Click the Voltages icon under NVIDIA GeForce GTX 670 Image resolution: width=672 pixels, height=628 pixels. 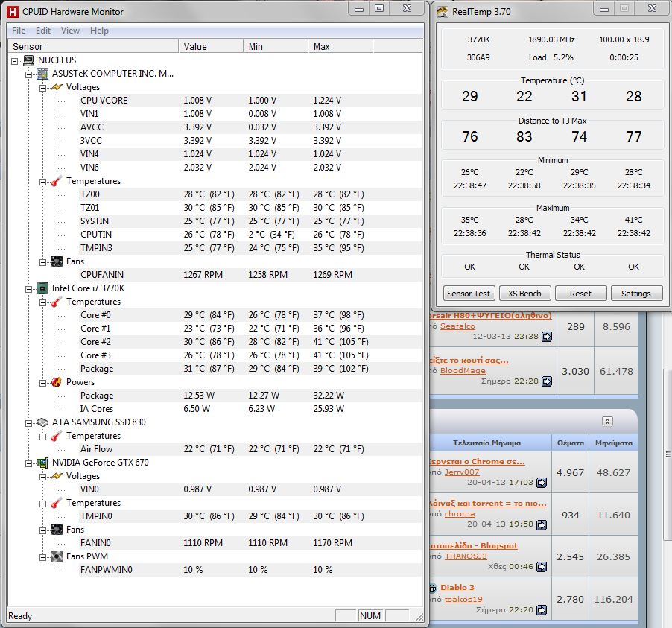pyautogui.click(x=57, y=476)
